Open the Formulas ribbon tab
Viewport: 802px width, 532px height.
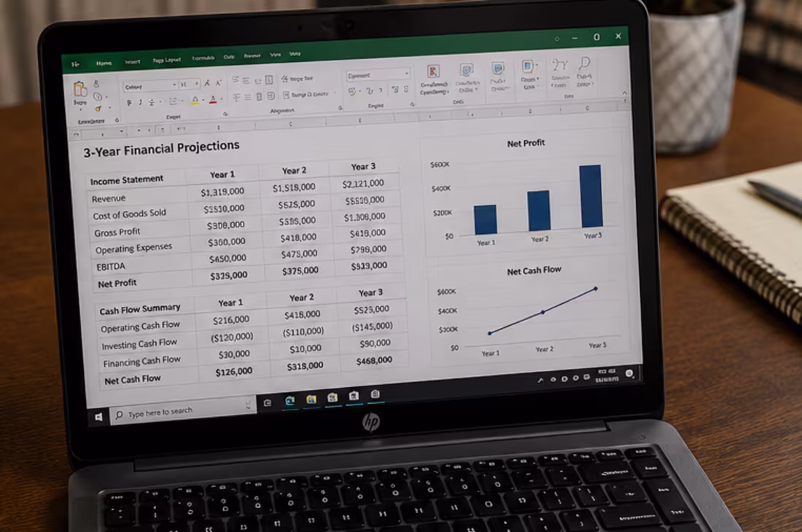click(x=203, y=58)
